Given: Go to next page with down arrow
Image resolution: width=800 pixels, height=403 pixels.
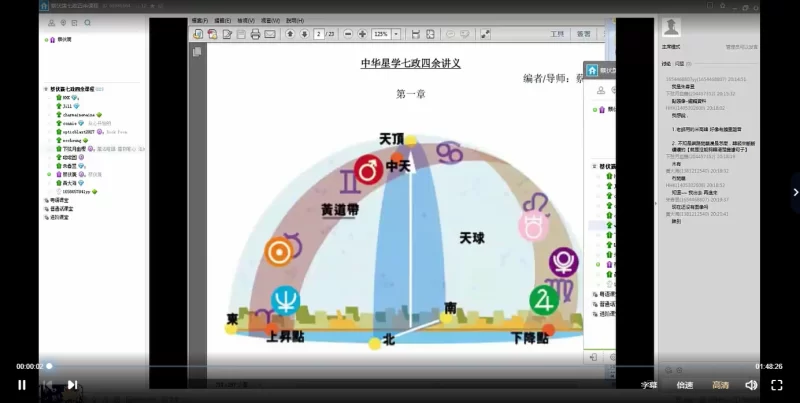Looking at the screenshot, I should click(303, 34).
